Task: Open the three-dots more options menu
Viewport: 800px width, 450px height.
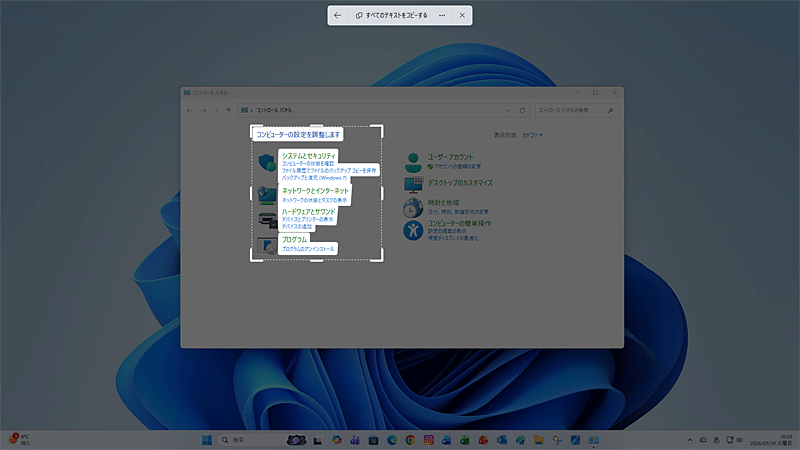Action: coord(442,15)
